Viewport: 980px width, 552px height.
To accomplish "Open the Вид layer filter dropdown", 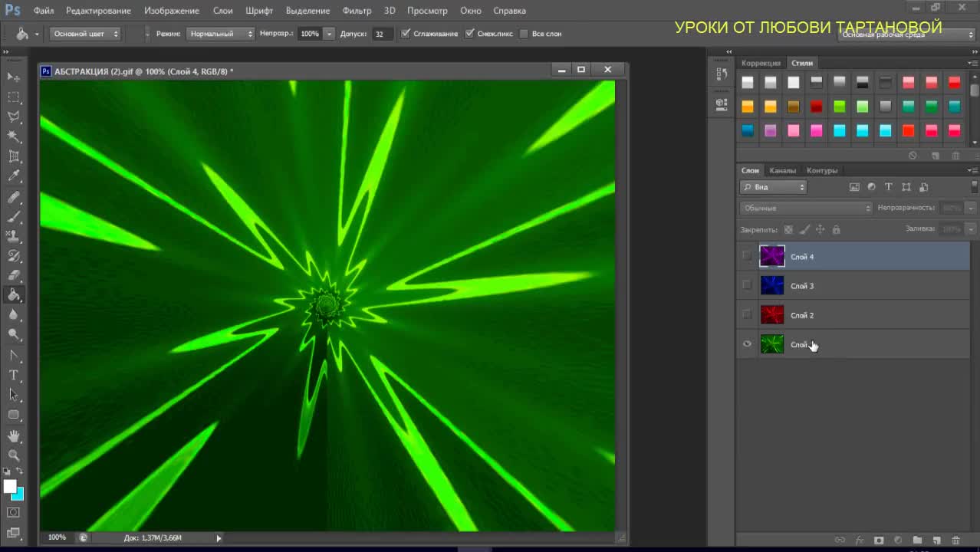I will [x=774, y=187].
